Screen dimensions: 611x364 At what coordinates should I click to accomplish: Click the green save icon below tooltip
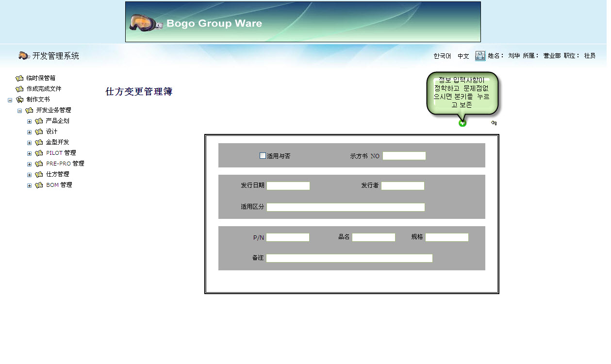pyautogui.click(x=462, y=123)
